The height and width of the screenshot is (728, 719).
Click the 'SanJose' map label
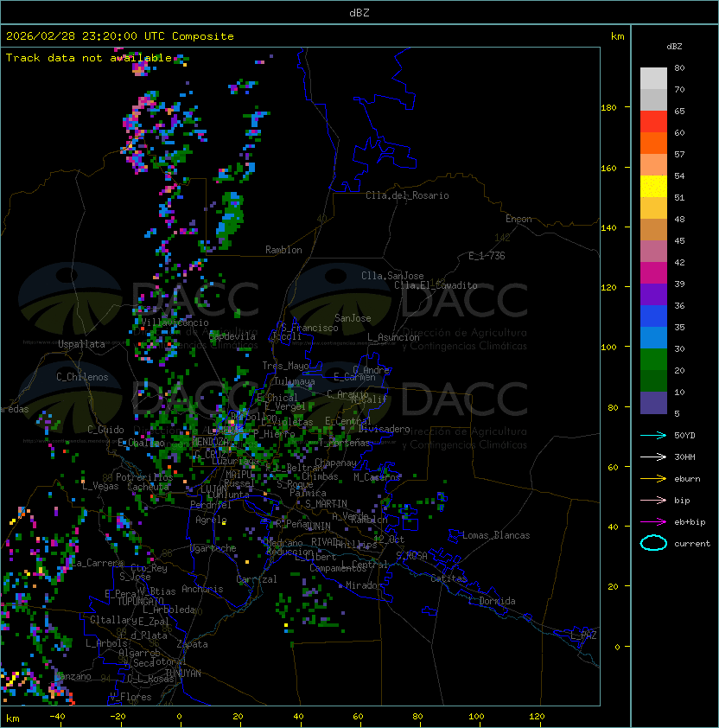click(353, 318)
